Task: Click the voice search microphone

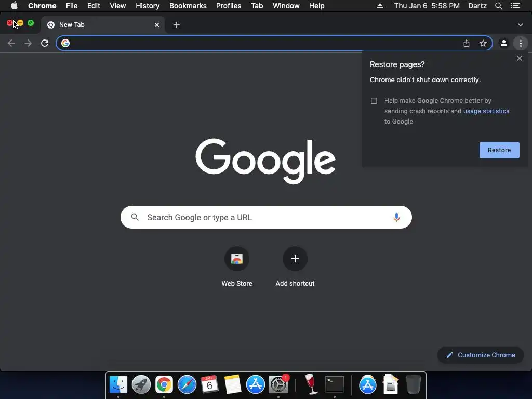Action: [x=396, y=217]
